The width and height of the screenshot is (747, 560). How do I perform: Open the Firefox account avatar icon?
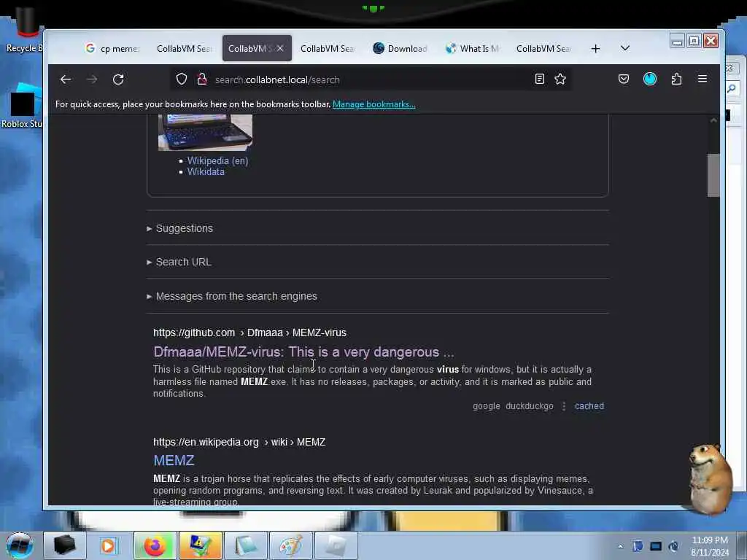[x=650, y=79]
